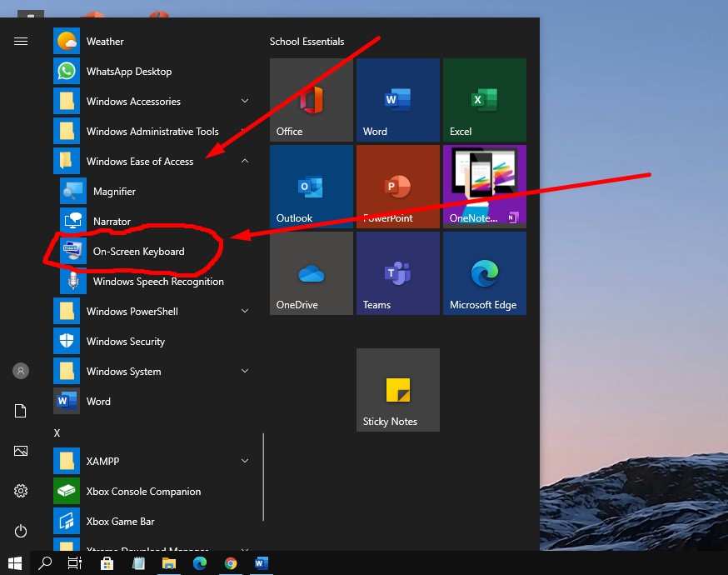Launch the PowerPoint tile
This screenshot has width=728, height=575.
coord(397,187)
